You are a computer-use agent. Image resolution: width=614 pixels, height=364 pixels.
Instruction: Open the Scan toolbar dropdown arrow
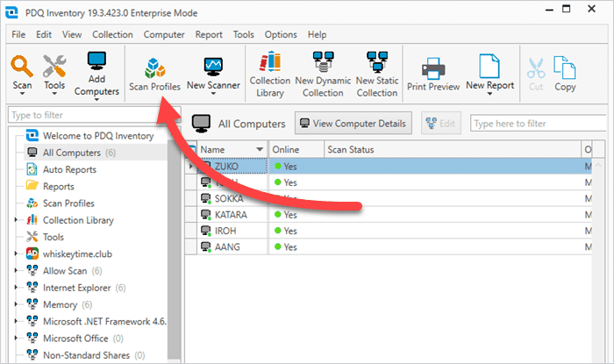pyautogui.click(x=22, y=94)
